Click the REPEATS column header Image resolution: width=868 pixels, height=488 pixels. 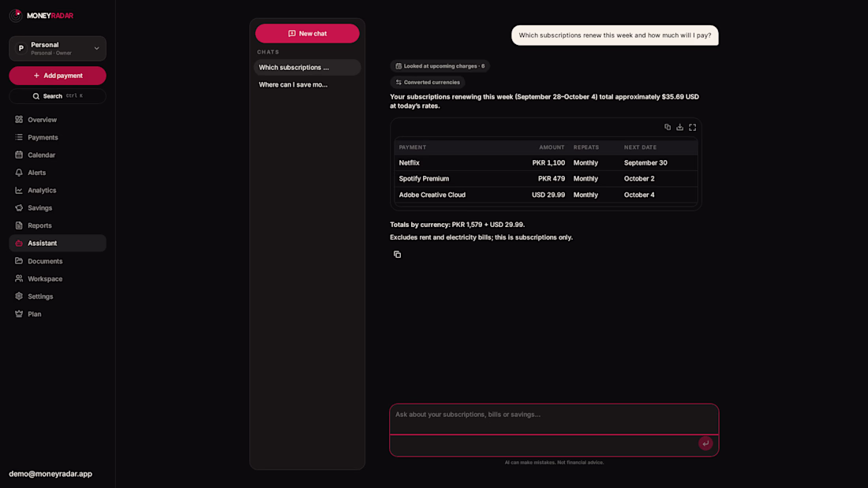click(x=586, y=147)
